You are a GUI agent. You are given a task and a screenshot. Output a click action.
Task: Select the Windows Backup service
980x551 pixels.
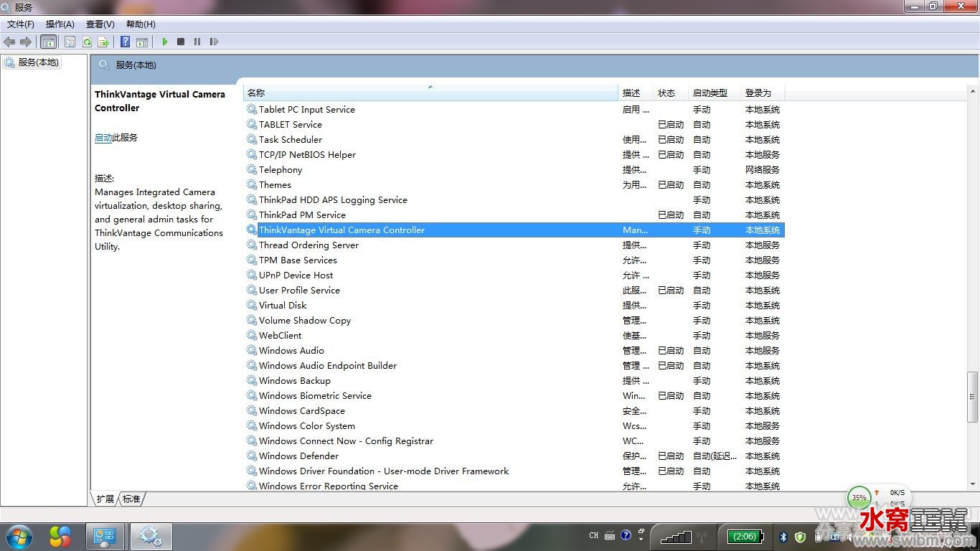(x=514, y=381)
